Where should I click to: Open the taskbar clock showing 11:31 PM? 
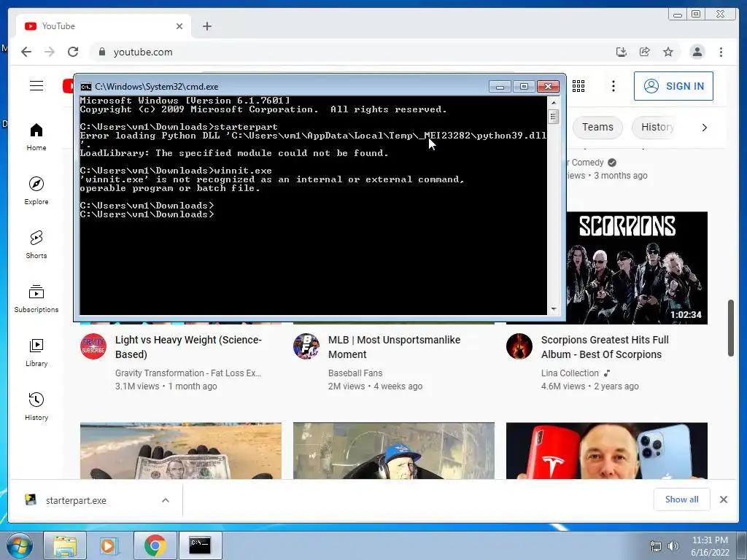(710, 546)
